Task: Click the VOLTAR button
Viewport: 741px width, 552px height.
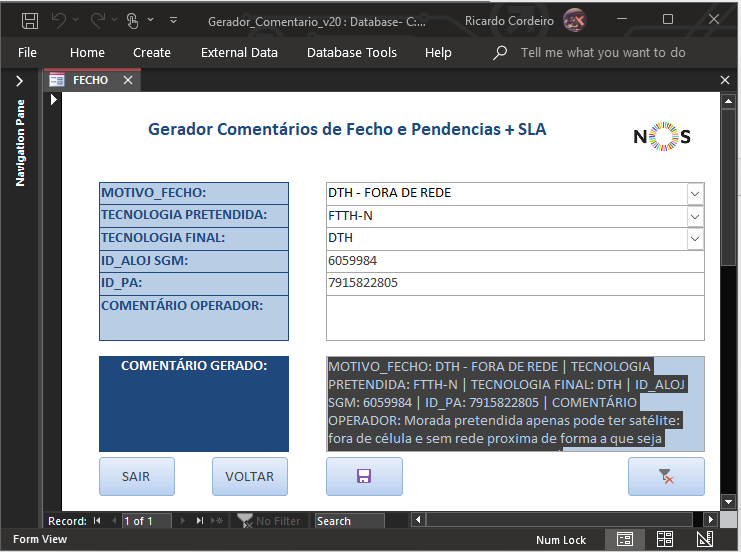Action: click(250, 476)
